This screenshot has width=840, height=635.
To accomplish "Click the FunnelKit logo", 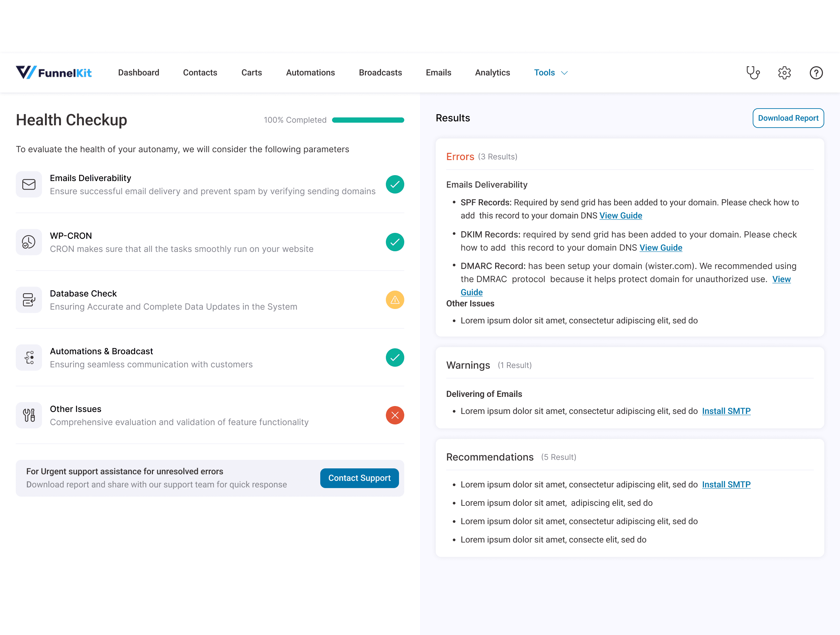I will pyautogui.click(x=53, y=72).
